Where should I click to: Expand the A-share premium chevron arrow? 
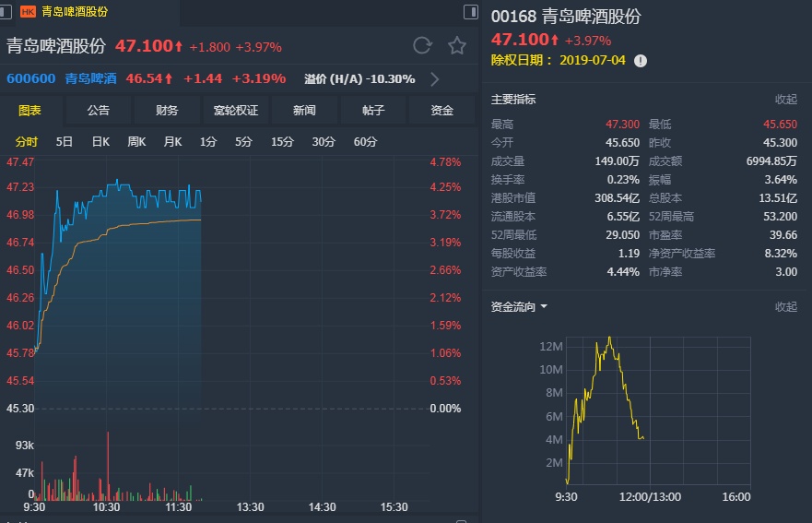point(435,79)
